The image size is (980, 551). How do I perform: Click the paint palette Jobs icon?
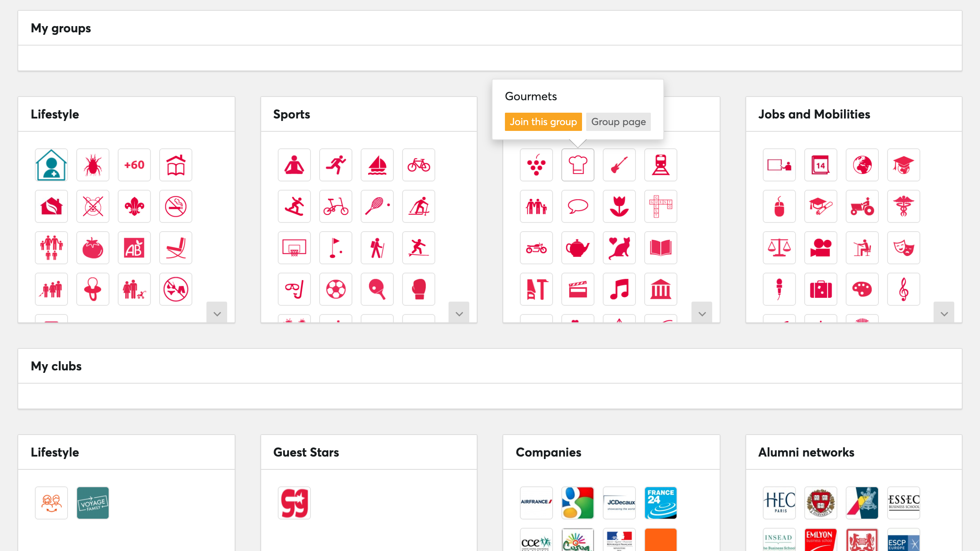[862, 289]
